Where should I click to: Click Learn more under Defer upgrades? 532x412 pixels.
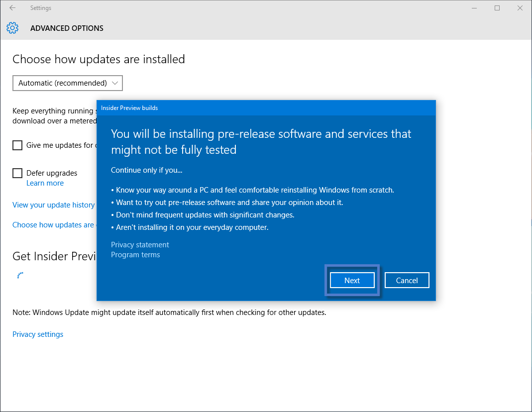click(45, 183)
